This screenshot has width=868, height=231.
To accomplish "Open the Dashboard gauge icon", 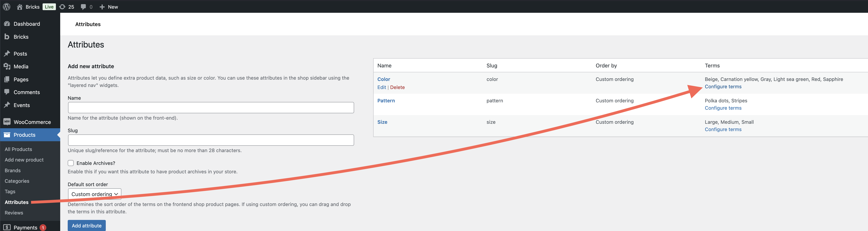I will click(7, 24).
